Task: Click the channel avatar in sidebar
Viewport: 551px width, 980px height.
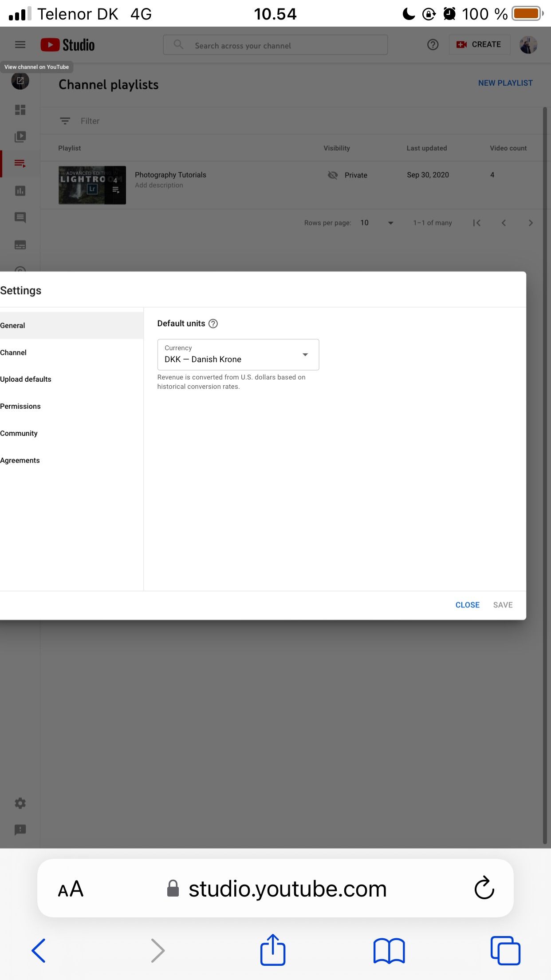Action: [20, 81]
